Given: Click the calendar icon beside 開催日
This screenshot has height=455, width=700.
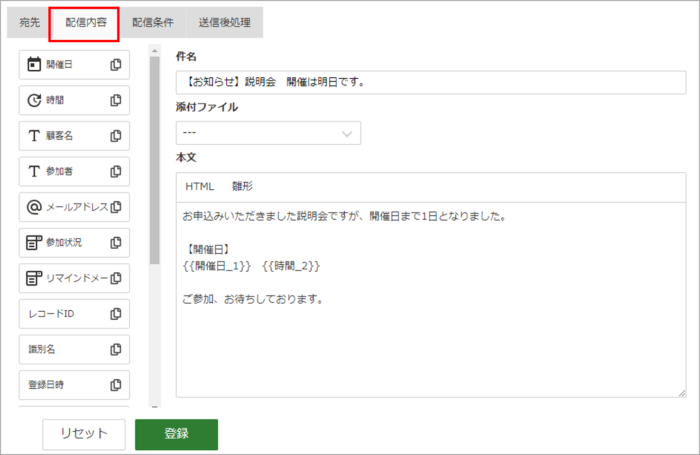Looking at the screenshot, I should coord(34,64).
